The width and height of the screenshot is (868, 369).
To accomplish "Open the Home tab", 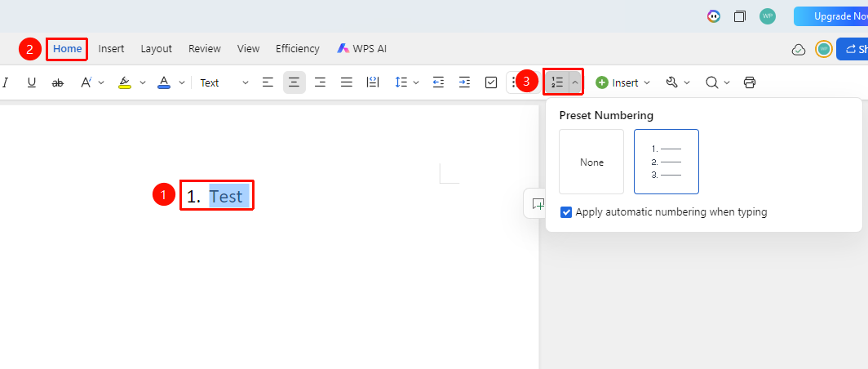I will (68, 49).
